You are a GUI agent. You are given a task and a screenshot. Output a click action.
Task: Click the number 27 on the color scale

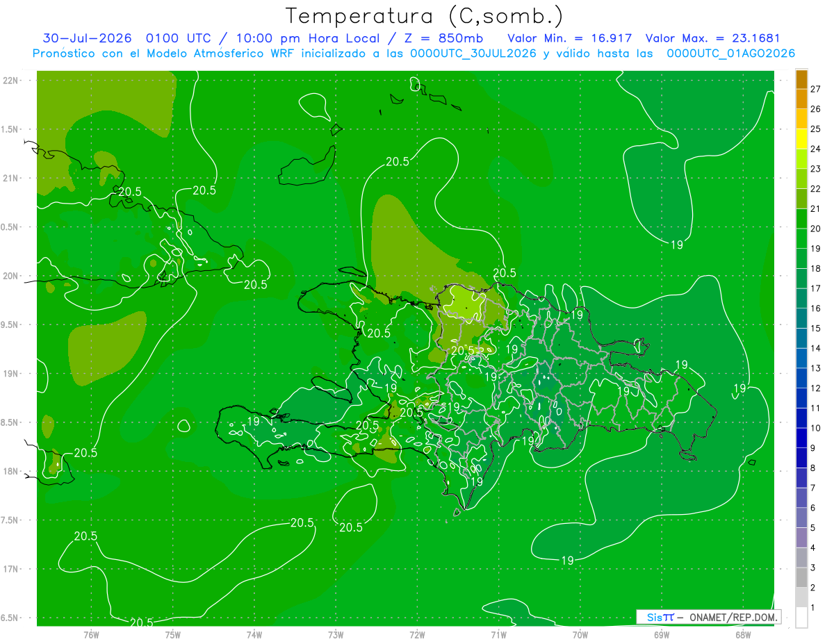click(x=816, y=89)
